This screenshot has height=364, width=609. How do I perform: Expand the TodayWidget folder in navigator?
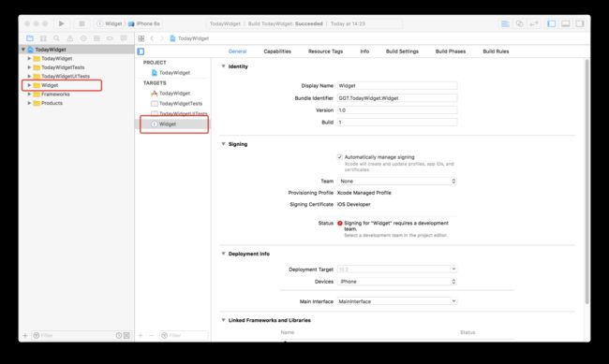pyautogui.click(x=29, y=58)
